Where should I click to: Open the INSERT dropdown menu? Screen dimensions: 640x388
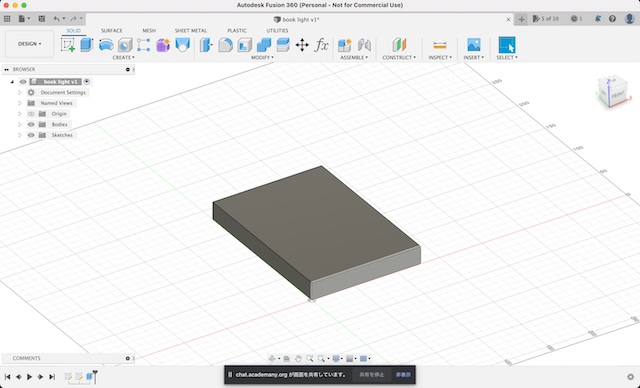tap(473, 58)
